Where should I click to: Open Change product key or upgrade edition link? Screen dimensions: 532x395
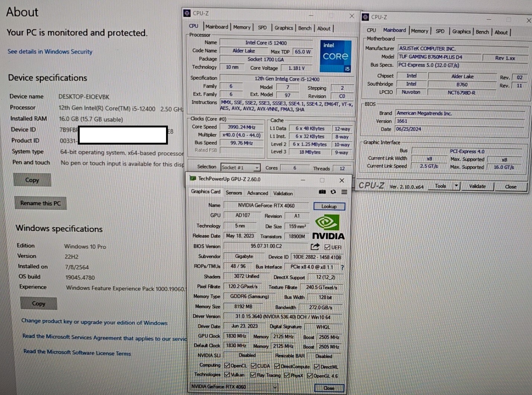pos(94,322)
